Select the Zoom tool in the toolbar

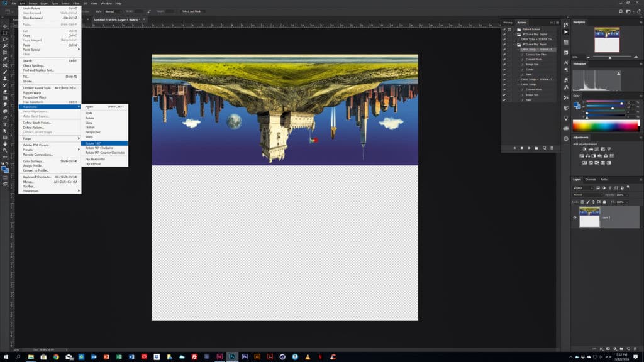point(5,150)
